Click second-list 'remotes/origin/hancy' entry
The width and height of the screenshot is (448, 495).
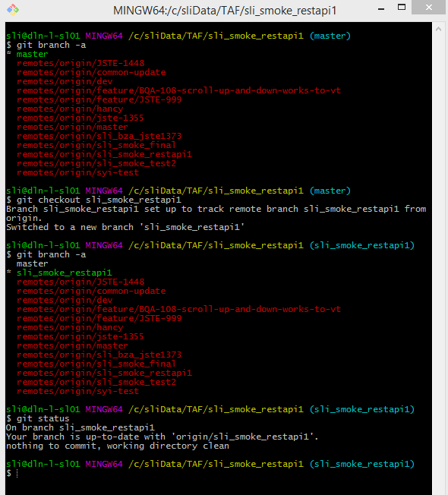(x=70, y=328)
